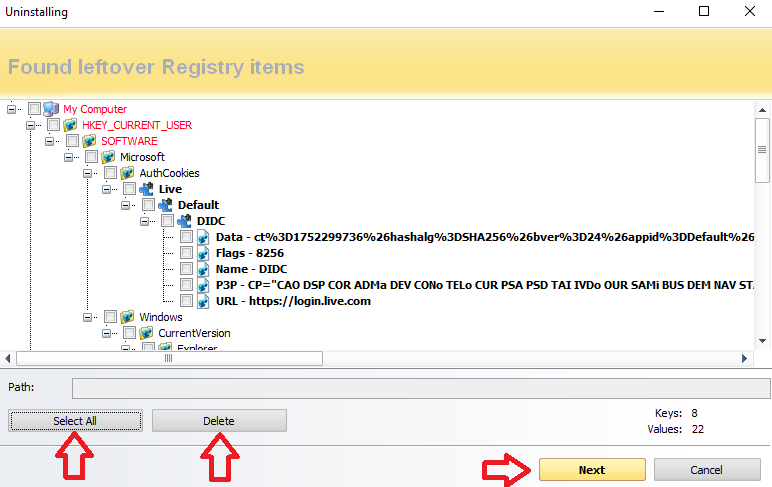The image size is (772, 487).
Task: Click the horizontal scrollbar thumb
Action: pos(169,358)
